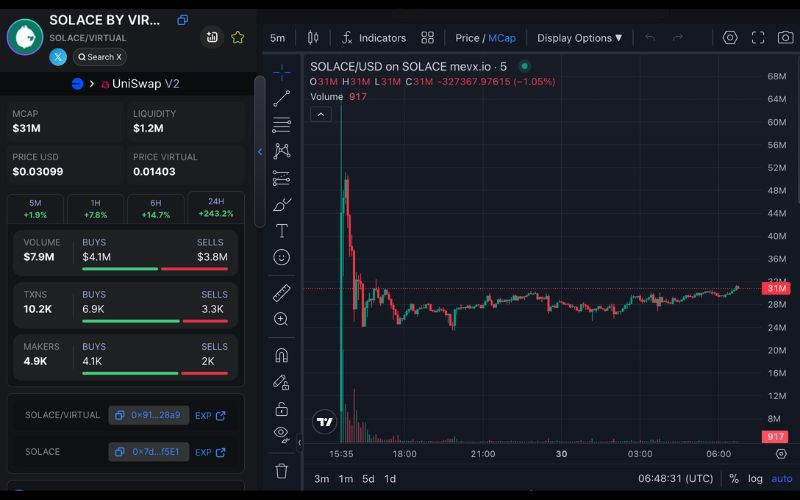Select the forecasting position tool
The width and height of the screenshot is (800, 500).
pyautogui.click(x=282, y=178)
